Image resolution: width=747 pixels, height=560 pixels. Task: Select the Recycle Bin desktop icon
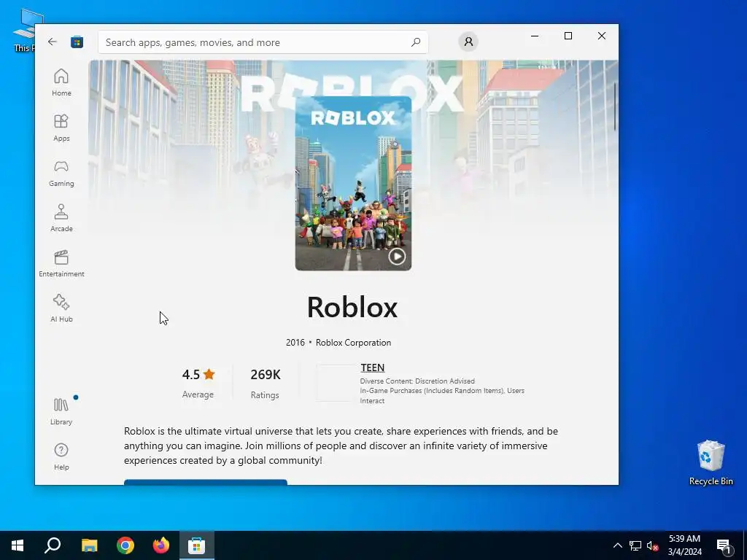pyautogui.click(x=711, y=462)
